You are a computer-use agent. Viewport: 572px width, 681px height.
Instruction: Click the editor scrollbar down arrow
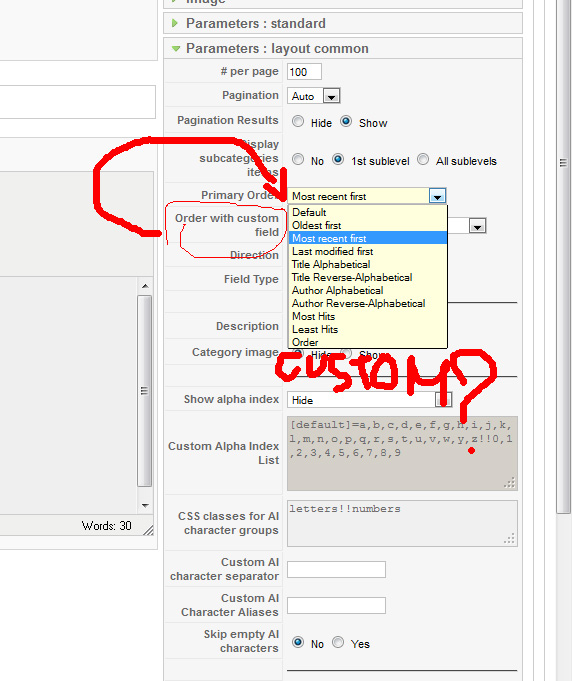pyautogui.click(x=145, y=506)
